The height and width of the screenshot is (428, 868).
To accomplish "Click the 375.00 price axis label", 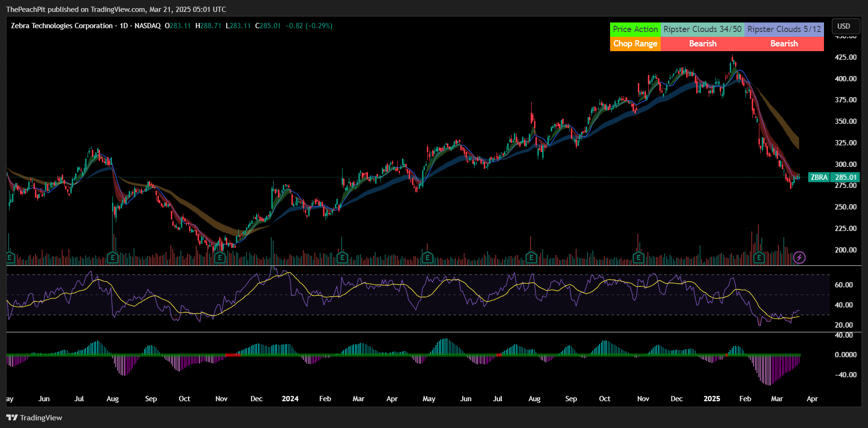I will tap(846, 100).
